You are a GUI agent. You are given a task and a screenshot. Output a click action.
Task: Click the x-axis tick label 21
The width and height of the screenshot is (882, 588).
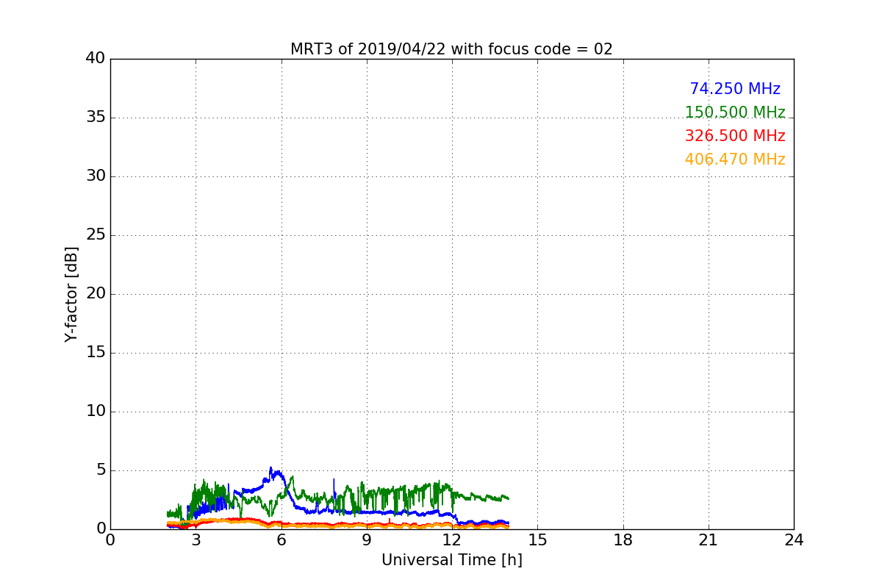tap(709, 539)
